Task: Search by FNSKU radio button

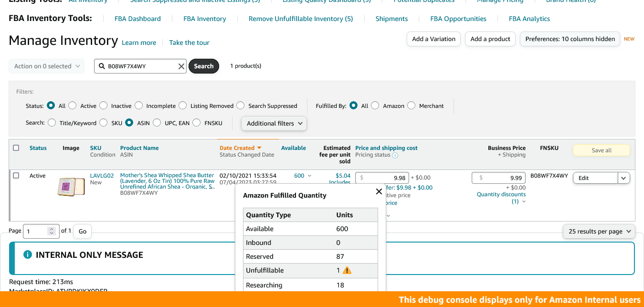Action: point(197,123)
